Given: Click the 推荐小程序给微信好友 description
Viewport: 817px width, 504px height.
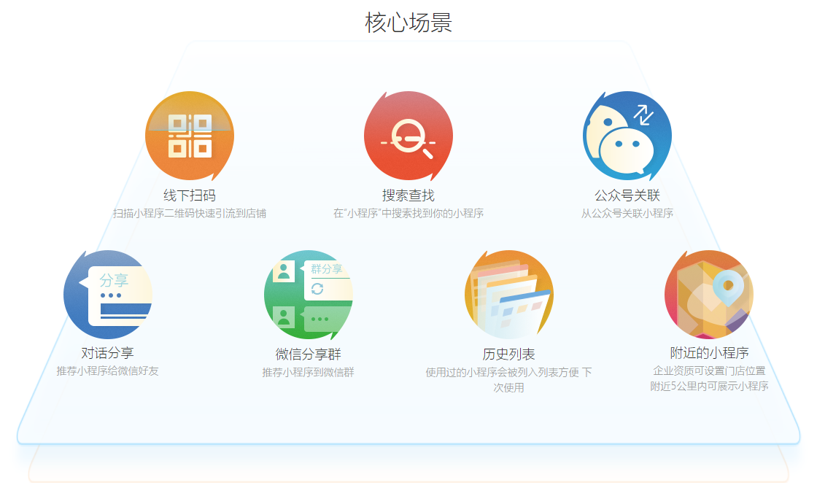Looking at the screenshot, I should 107,371.
